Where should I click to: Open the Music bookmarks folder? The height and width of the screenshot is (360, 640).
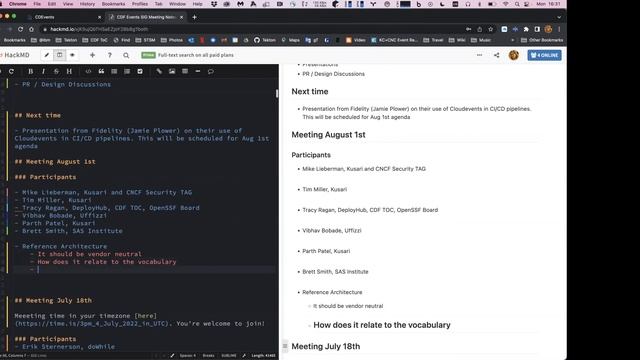[x=481, y=40]
